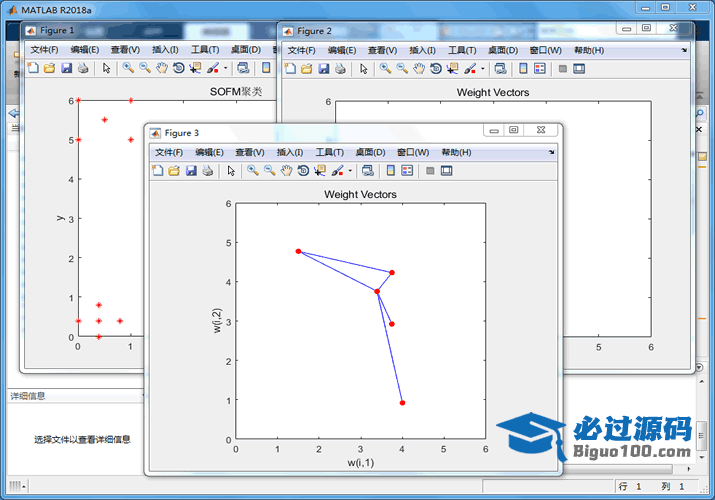Activate Zoom In tool in Figure 2
The image size is (715, 500).
385,69
